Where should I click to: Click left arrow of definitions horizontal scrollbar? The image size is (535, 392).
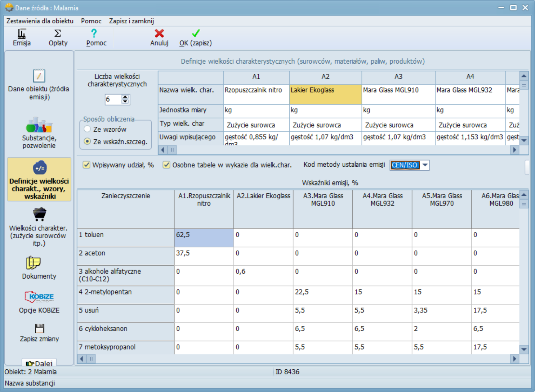pos(163,150)
